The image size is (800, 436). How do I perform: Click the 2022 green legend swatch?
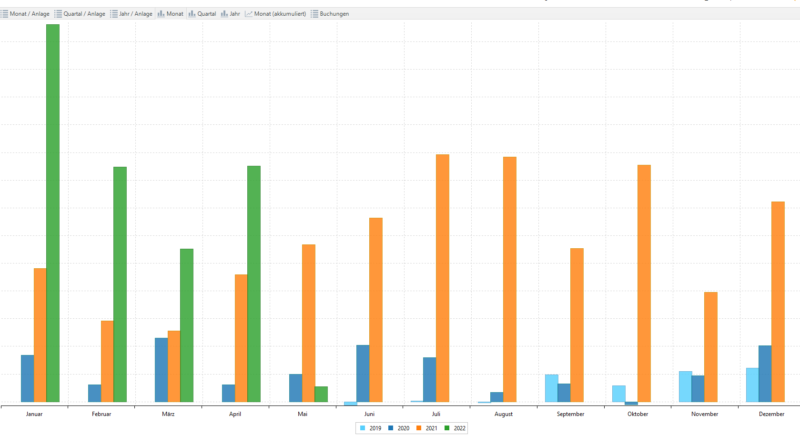[x=448, y=428]
